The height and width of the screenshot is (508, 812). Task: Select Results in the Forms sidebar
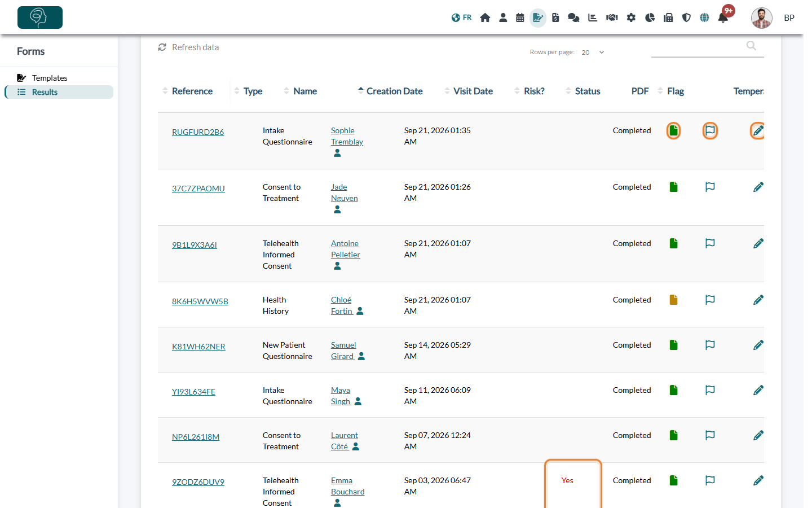59,92
